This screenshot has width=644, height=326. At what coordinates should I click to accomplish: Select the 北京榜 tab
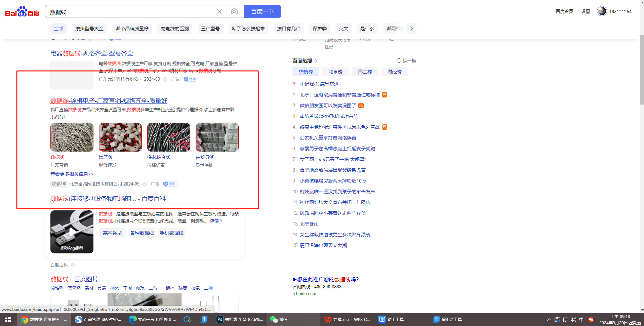click(335, 72)
